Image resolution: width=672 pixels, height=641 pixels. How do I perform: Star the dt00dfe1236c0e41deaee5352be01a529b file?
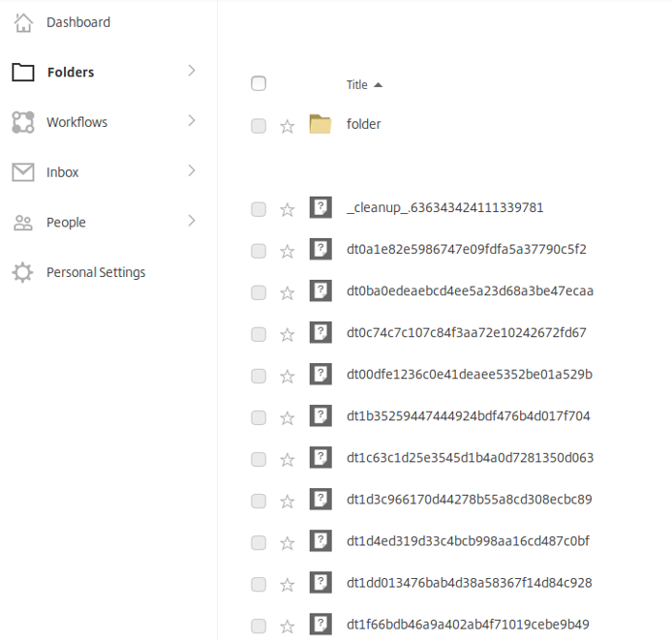(x=288, y=377)
